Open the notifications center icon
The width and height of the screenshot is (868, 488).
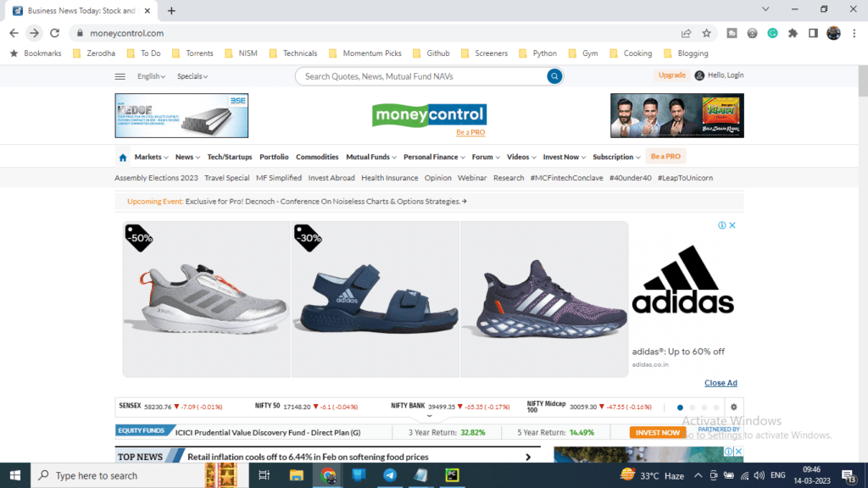(849, 475)
